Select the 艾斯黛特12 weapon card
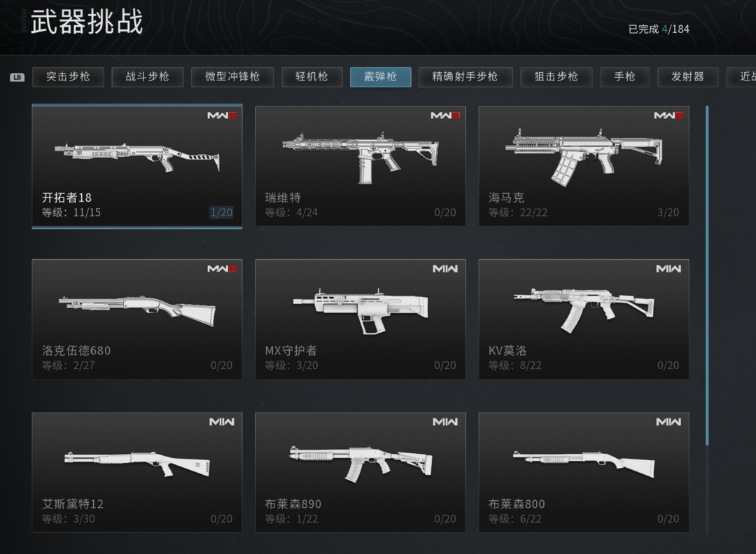This screenshot has height=554, width=756. (x=137, y=473)
